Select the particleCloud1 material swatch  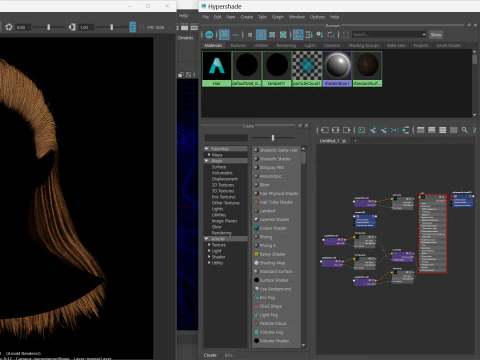point(307,69)
